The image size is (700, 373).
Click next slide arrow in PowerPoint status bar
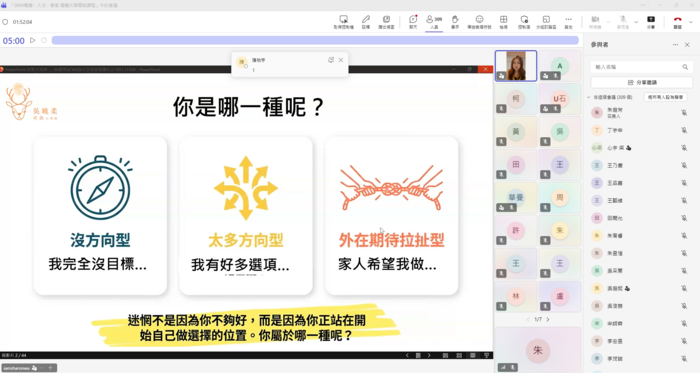click(429, 356)
